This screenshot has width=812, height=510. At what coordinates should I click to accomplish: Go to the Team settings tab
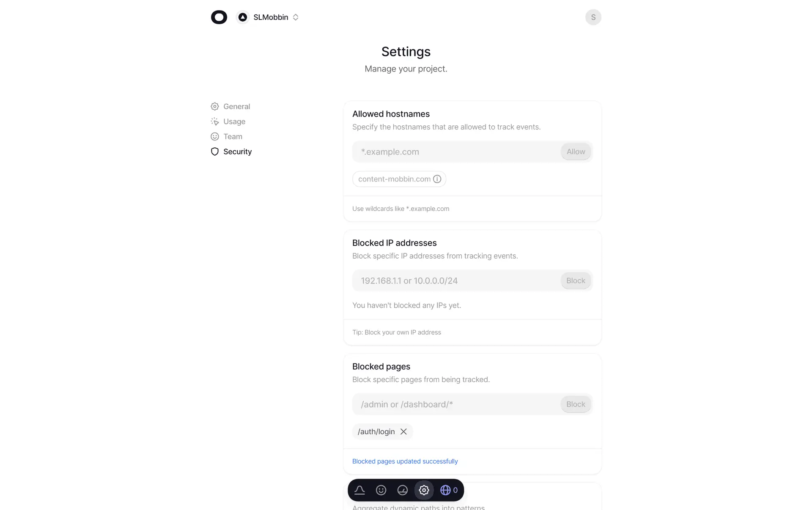click(226, 136)
